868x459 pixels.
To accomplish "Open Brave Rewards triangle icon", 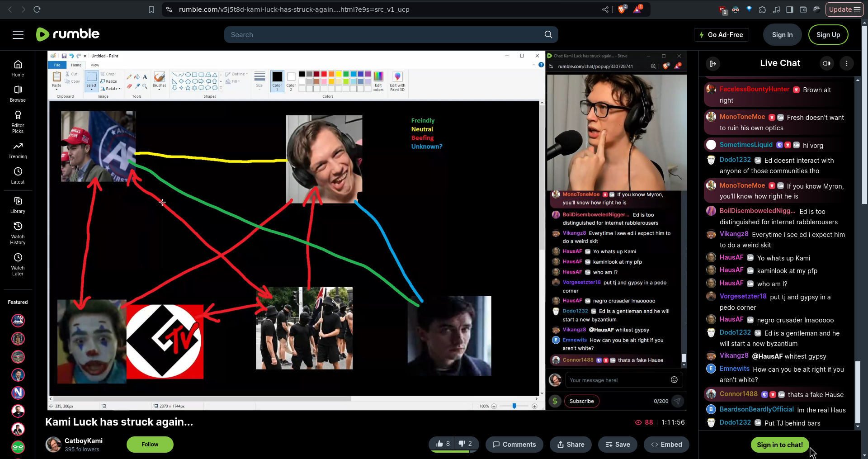I will (637, 9).
